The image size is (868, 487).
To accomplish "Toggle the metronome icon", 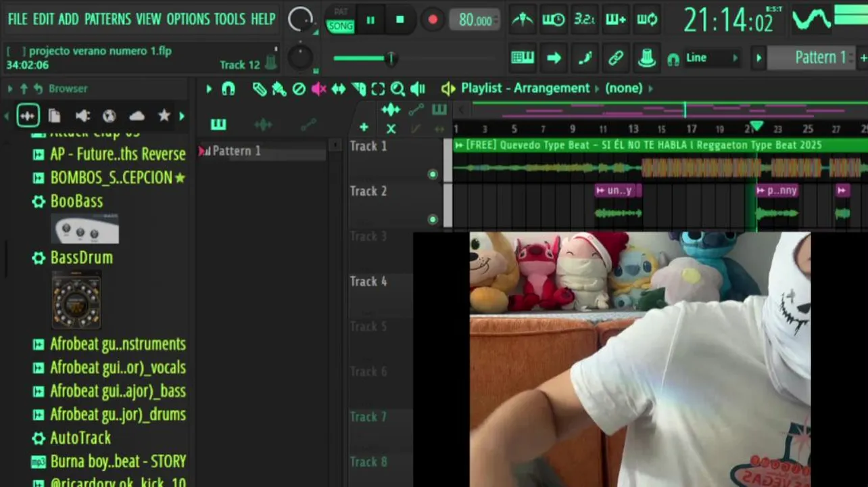I will pos(522,20).
